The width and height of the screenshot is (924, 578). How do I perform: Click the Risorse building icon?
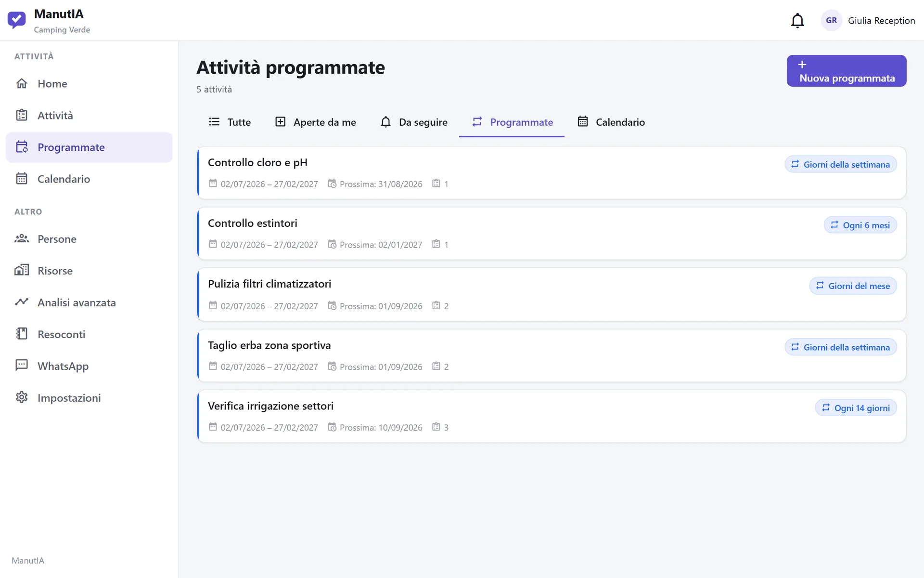(x=22, y=270)
